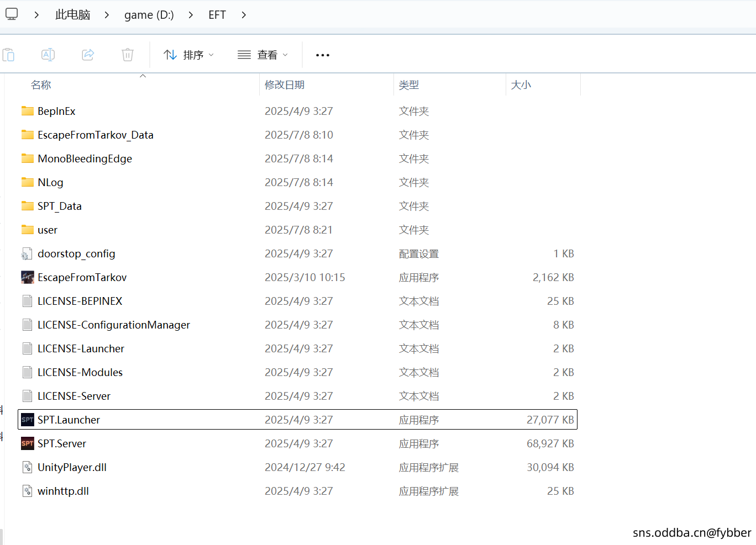The height and width of the screenshot is (545, 756).
Task: Click the 30,094 KB size value
Action: click(x=550, y=467)
